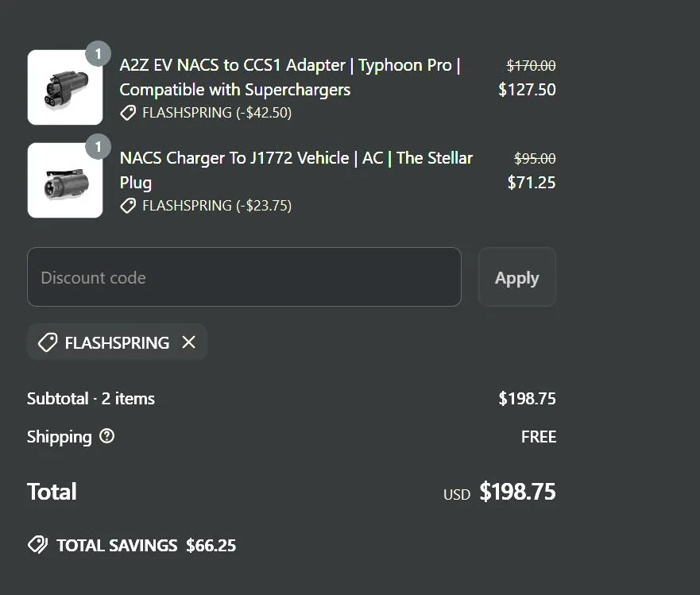
Task: Click discount tag icon under Stellar Plug
Action: click(128, 206)
